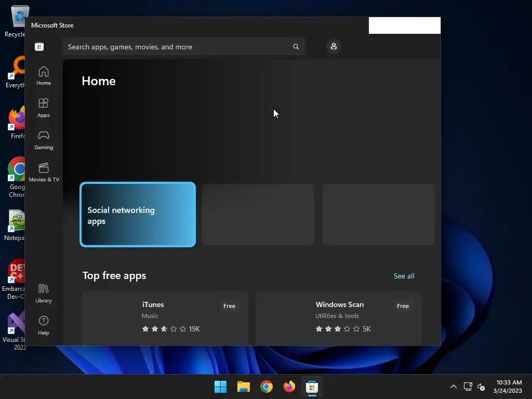Launch Google Chrome from the taskbar
Image resolution: width=532 pixels, height=399 pixels.
pyautogui.click(x=267, y=387)
